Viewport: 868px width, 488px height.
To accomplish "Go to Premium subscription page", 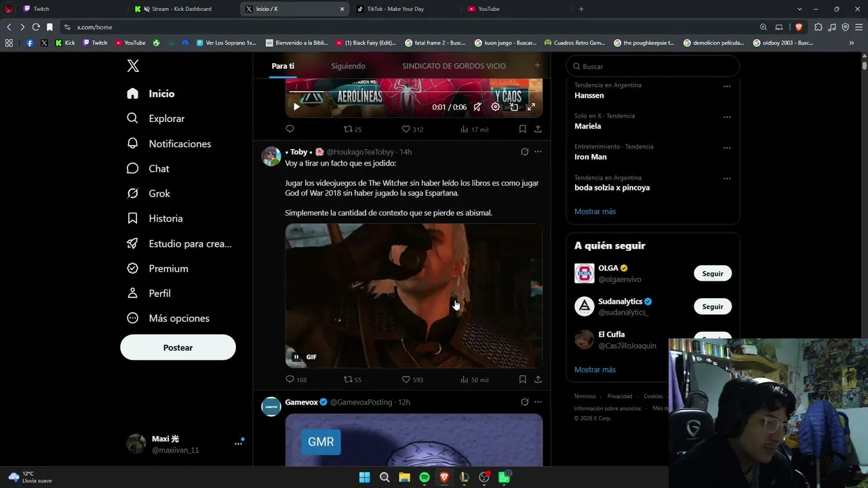I will 157,268.
